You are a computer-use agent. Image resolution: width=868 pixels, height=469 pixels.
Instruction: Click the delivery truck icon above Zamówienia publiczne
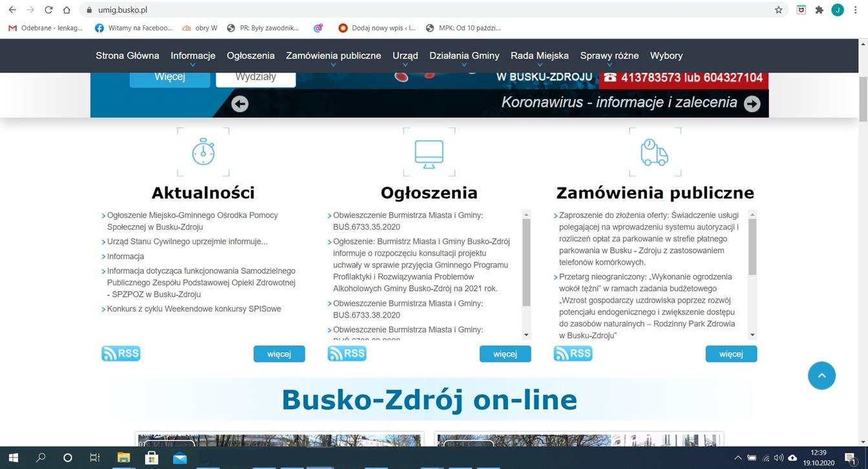654,153
